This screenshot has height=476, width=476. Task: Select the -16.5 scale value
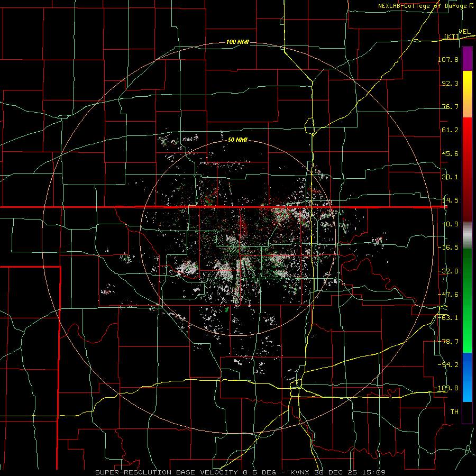pos(448,248)
